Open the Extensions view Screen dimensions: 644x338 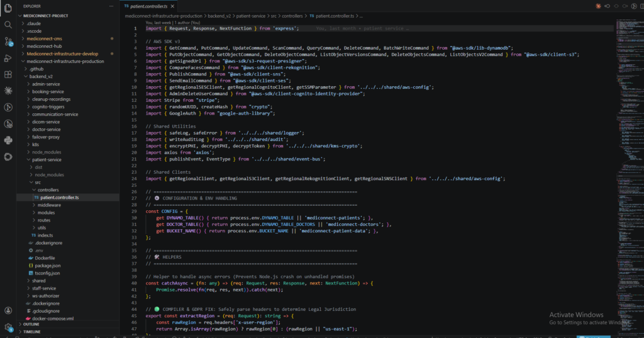(8, 74)
